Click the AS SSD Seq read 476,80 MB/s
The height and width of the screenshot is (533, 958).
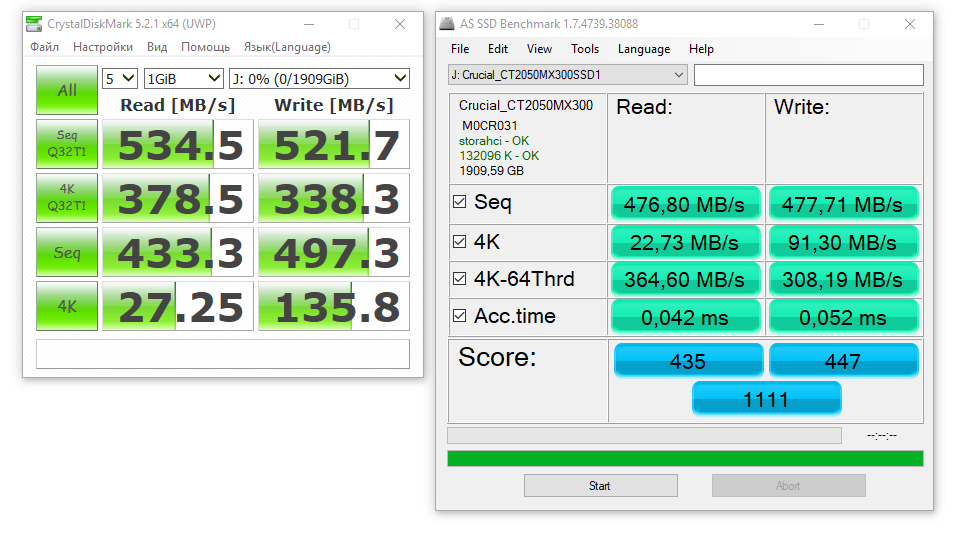686,204
